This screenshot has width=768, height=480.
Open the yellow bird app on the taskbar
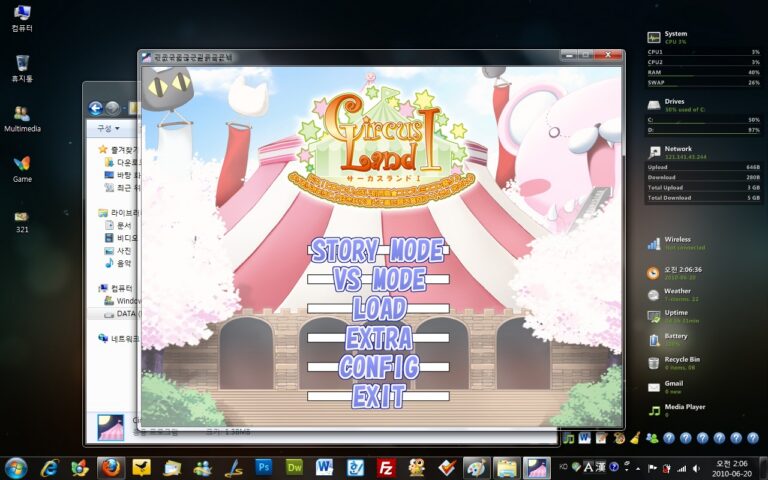coord(142,468)
